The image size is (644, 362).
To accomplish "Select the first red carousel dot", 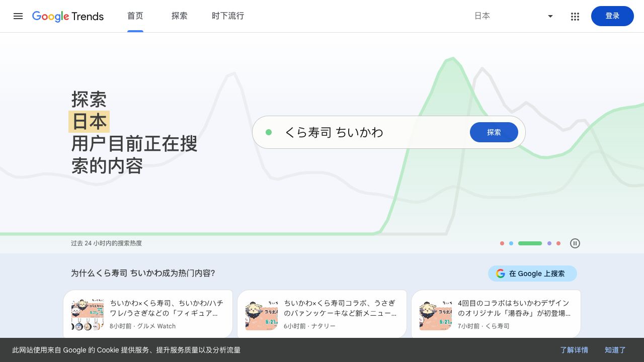I will [502, 243].
